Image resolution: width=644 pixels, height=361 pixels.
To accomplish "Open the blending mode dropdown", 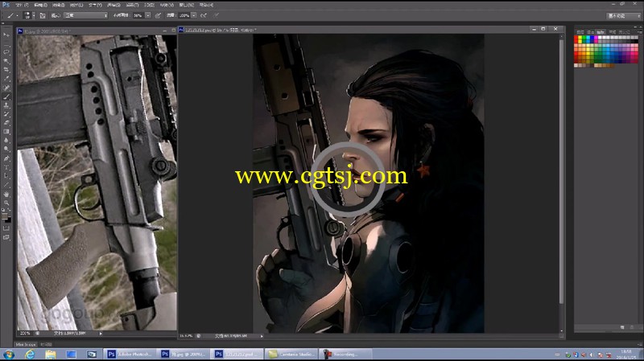I will click(x=85, y=15).
